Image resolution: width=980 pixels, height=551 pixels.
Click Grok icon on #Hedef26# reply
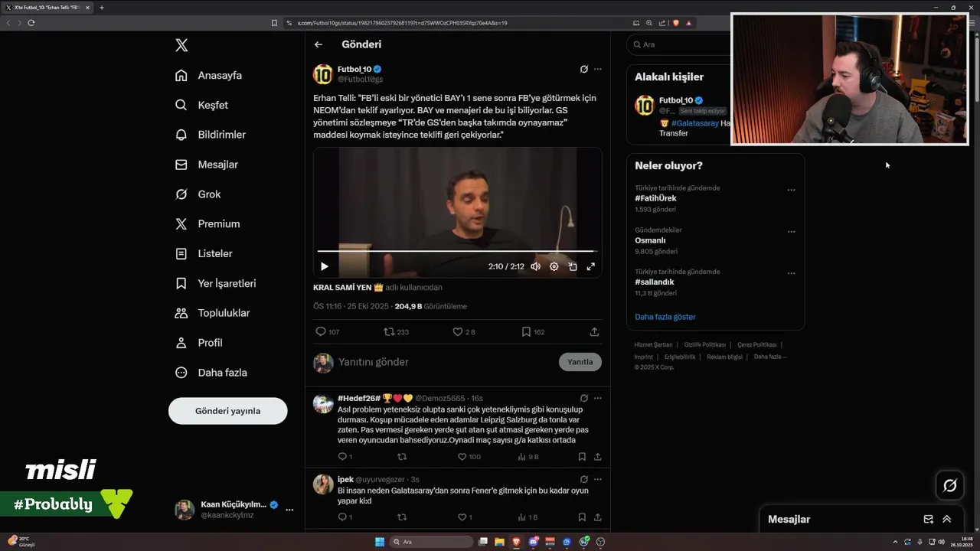(583, 398)
